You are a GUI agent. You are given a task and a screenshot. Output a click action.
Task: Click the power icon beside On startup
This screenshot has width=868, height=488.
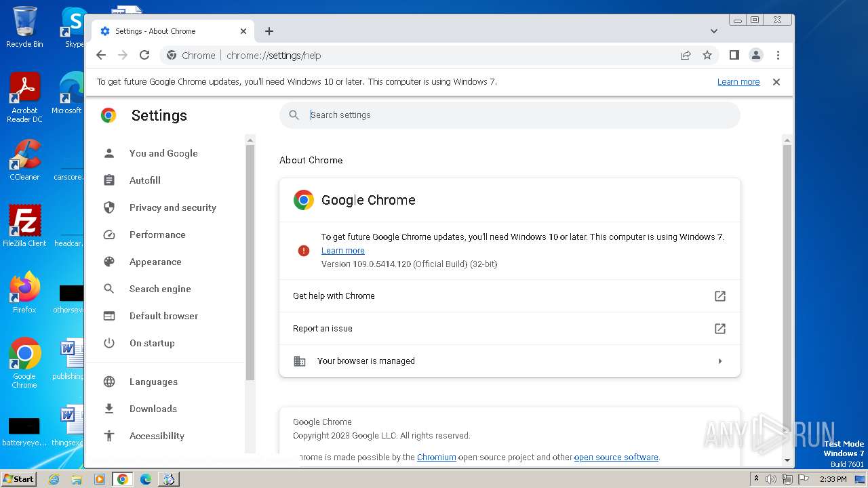(109, 343)
